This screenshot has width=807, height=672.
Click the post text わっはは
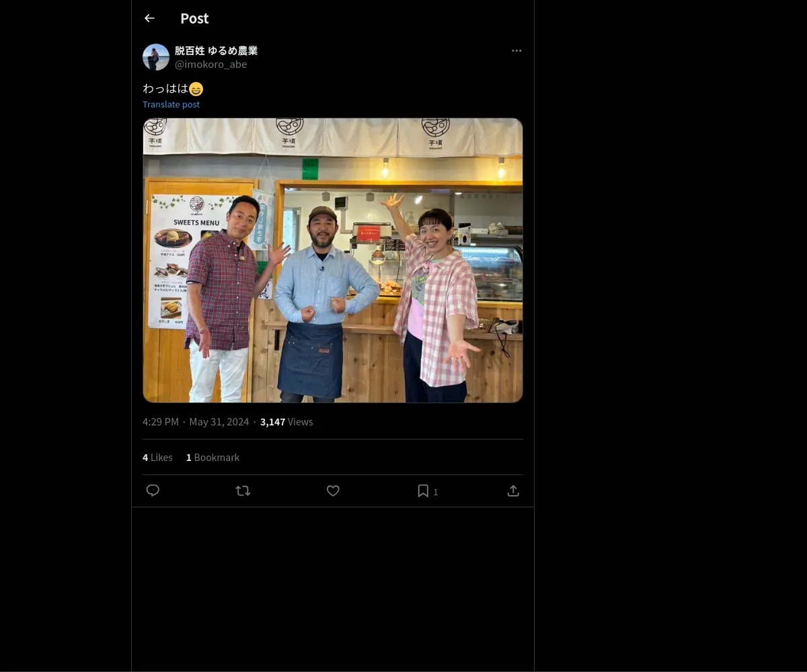point(165,89)
